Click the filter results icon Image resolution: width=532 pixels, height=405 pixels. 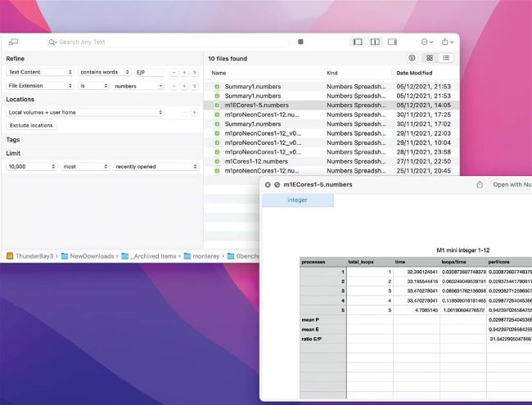pos(412,58)
